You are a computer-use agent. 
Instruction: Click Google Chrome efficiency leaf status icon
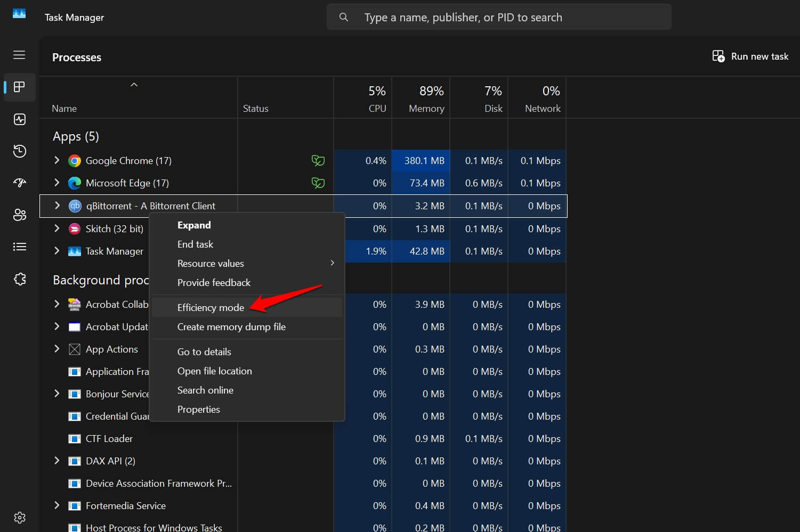click(318, 160)
